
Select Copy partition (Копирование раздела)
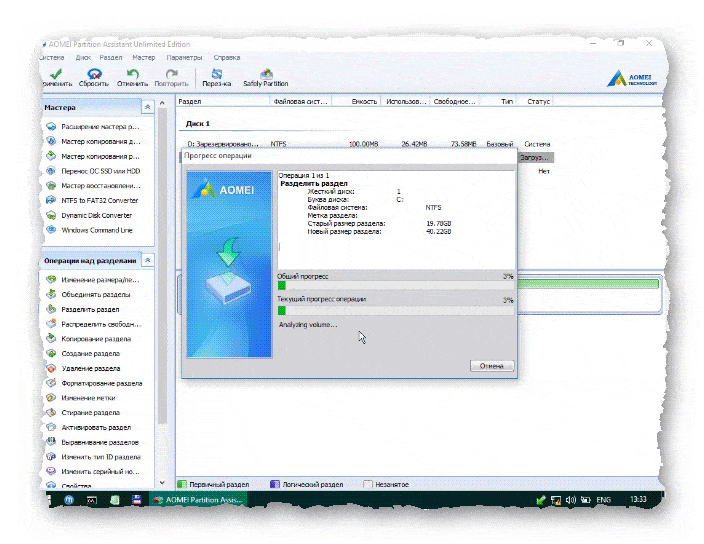tap(89, 339)
